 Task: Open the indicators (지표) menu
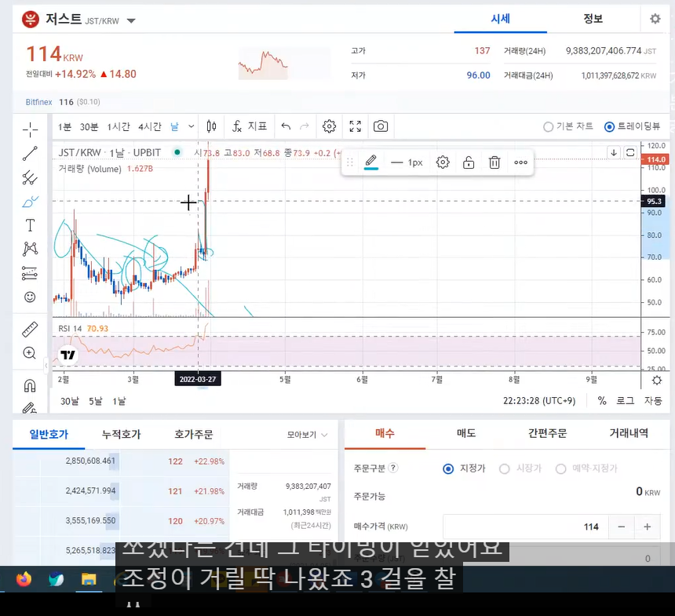point(250,126)
